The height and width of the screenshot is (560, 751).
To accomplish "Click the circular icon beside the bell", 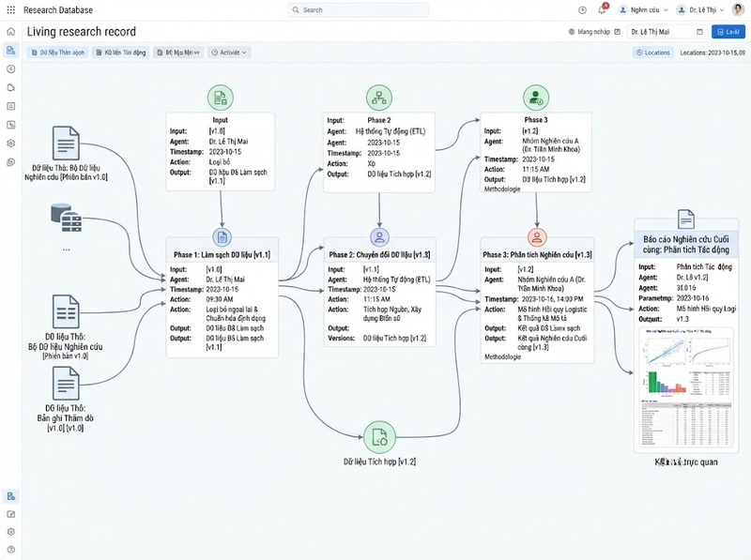I will [582, 10].
